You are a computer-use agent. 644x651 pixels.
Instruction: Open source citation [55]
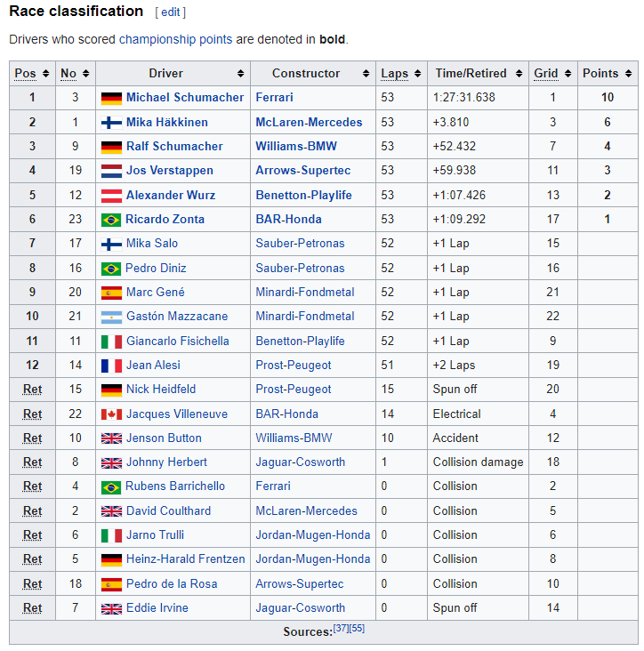(x=357, y=629)
